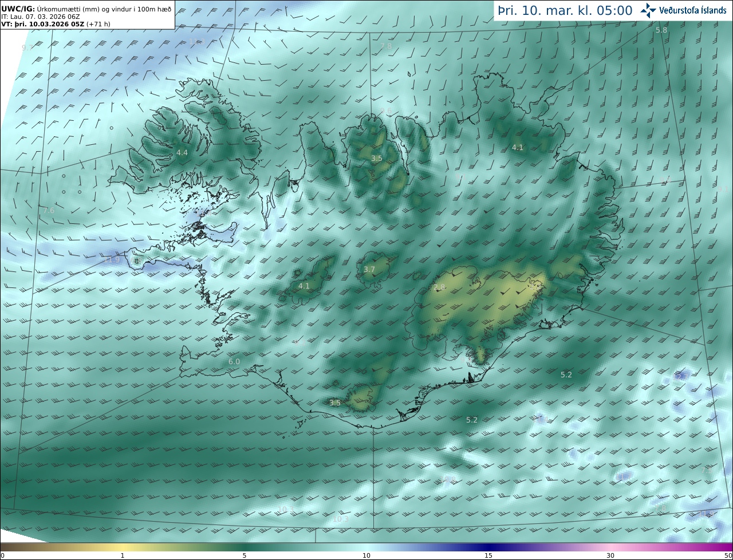Click the 4.4 value on the Westfjords
733x560 pixels.
[x=182, y=153]
